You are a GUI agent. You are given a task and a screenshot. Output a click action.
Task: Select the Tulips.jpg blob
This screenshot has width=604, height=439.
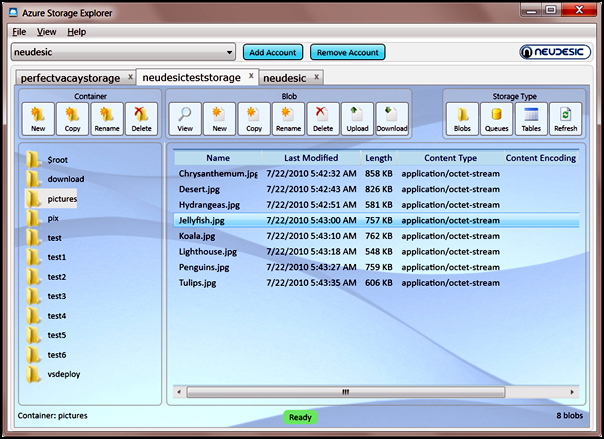pyautogui.click(x=376, y=283)
